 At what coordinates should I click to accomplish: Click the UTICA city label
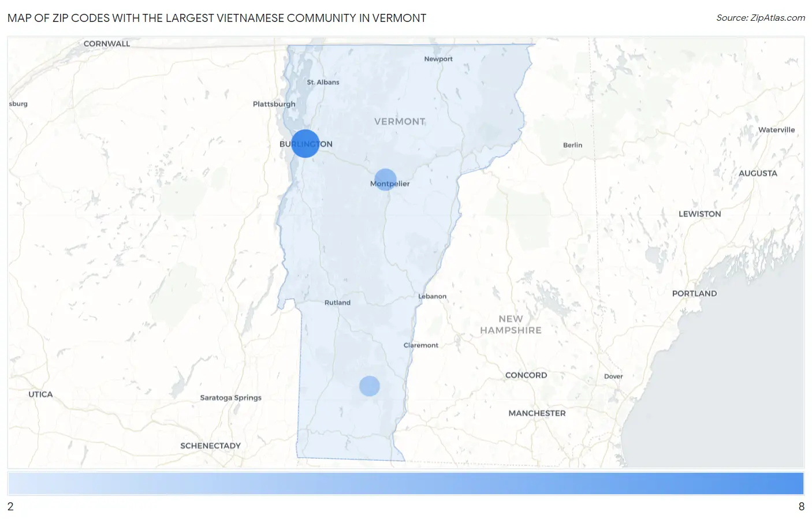(x=40, y=394)
